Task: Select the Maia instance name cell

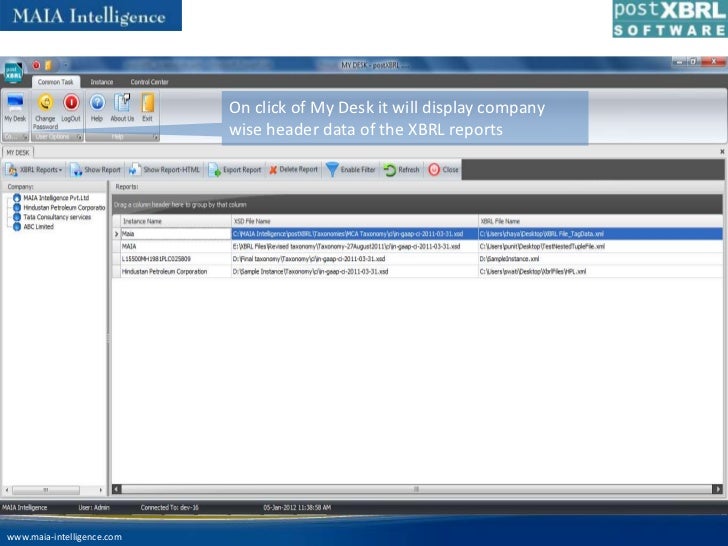Action: pos(176,234)
